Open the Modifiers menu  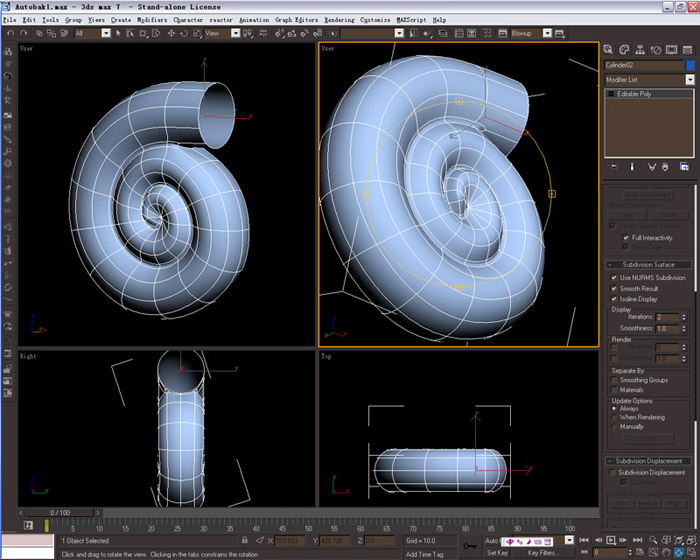click(x=152, y=20)
